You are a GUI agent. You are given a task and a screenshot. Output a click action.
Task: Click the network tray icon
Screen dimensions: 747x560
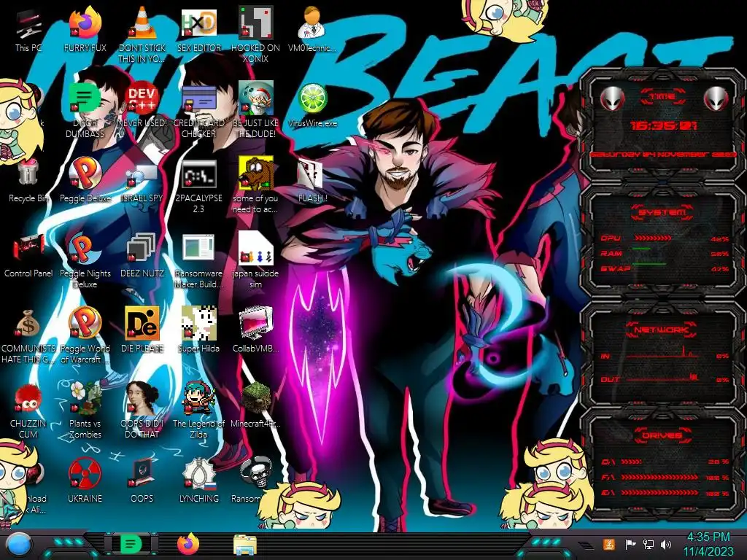pos(649,544)
